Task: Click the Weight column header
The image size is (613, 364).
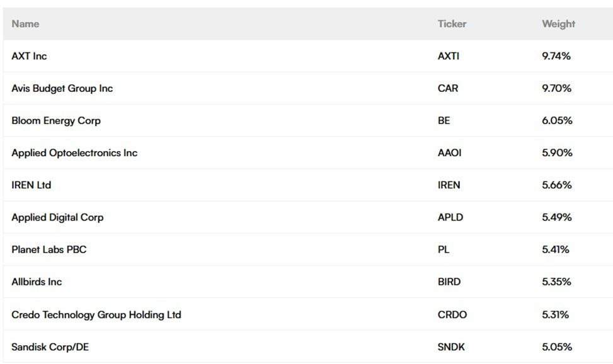Action: 558,24
